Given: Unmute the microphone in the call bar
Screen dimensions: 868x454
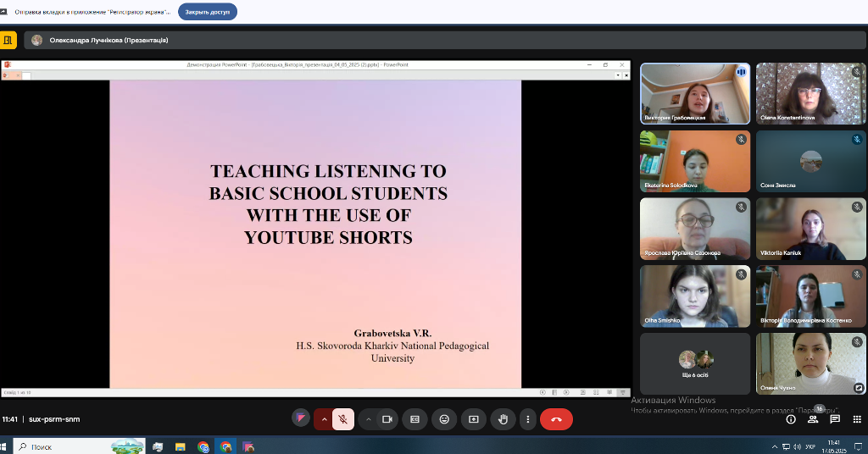Looking at the screenshot, I should tap(343, 419).
